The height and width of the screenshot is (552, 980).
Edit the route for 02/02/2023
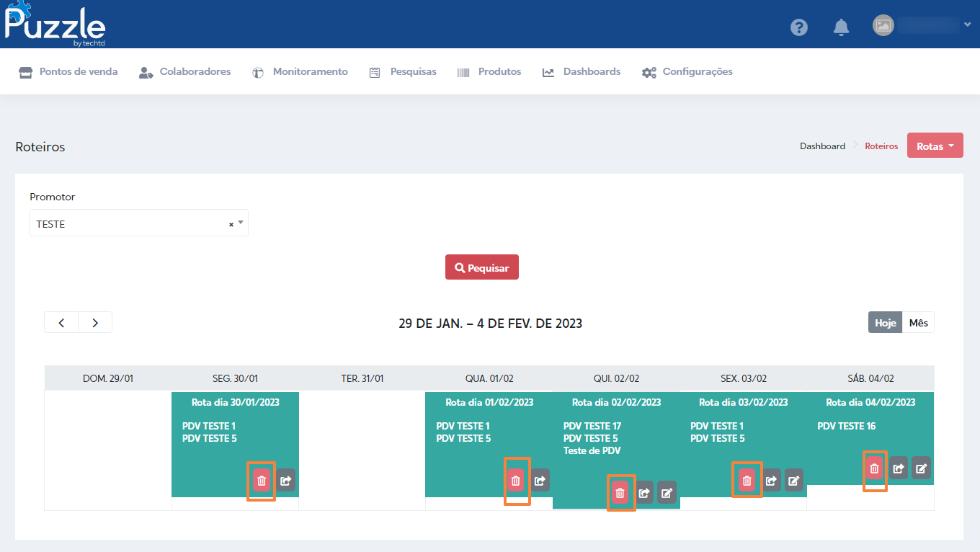pyautogui.click(x=667, y=493)
